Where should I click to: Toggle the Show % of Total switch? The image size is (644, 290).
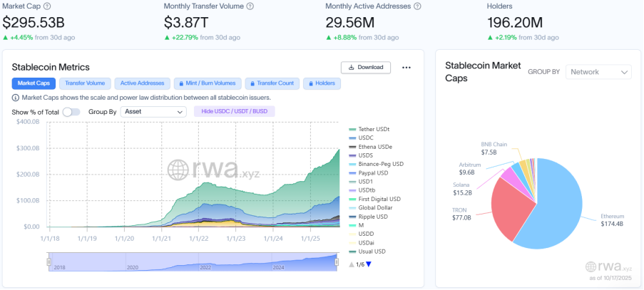[71, 112]
